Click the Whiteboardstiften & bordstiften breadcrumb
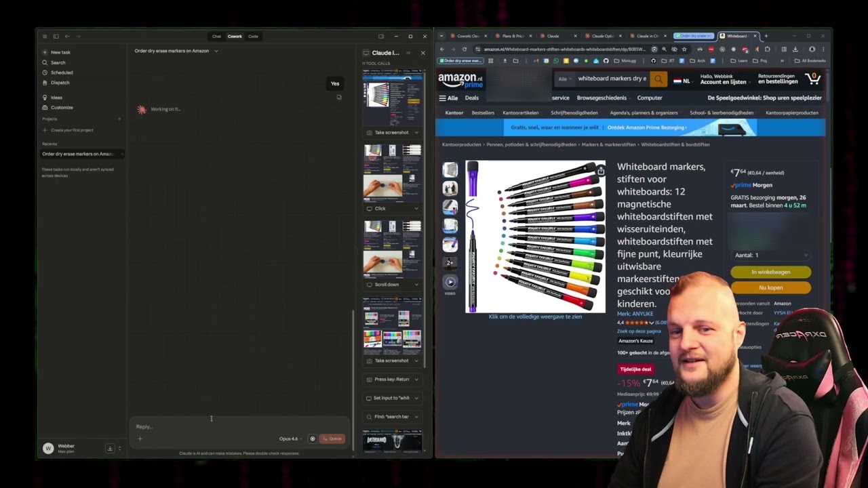This screenshot has height=488, width=868. click(x=675, y=144)
